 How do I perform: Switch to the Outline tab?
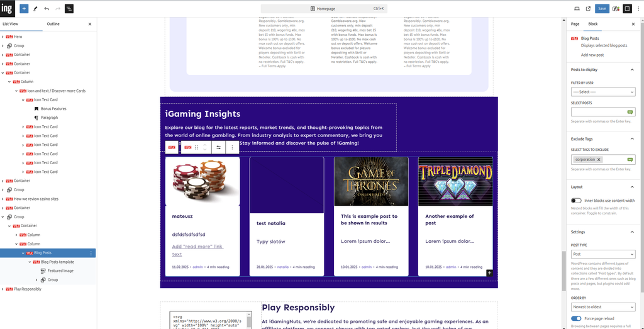(x=53, y=24)
